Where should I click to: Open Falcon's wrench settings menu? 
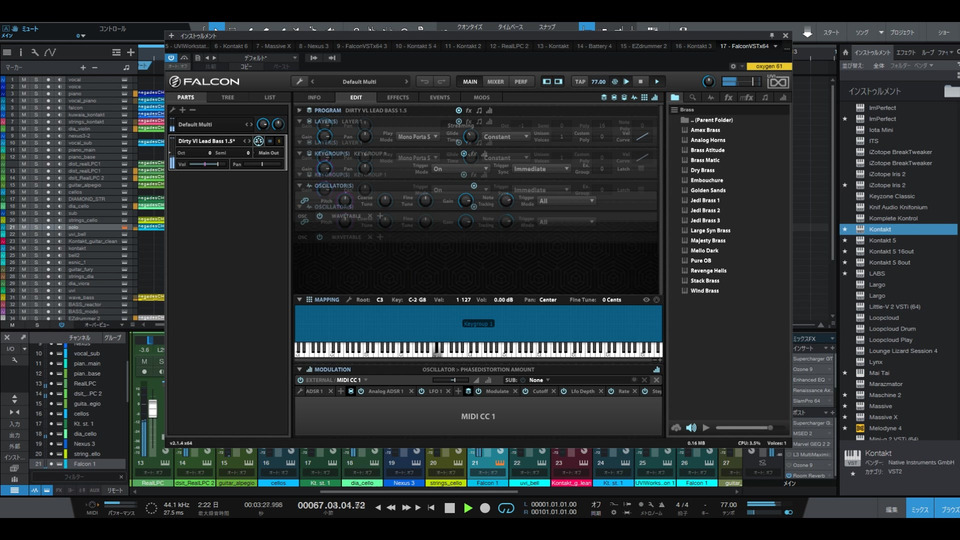click(x=299, y=81)
